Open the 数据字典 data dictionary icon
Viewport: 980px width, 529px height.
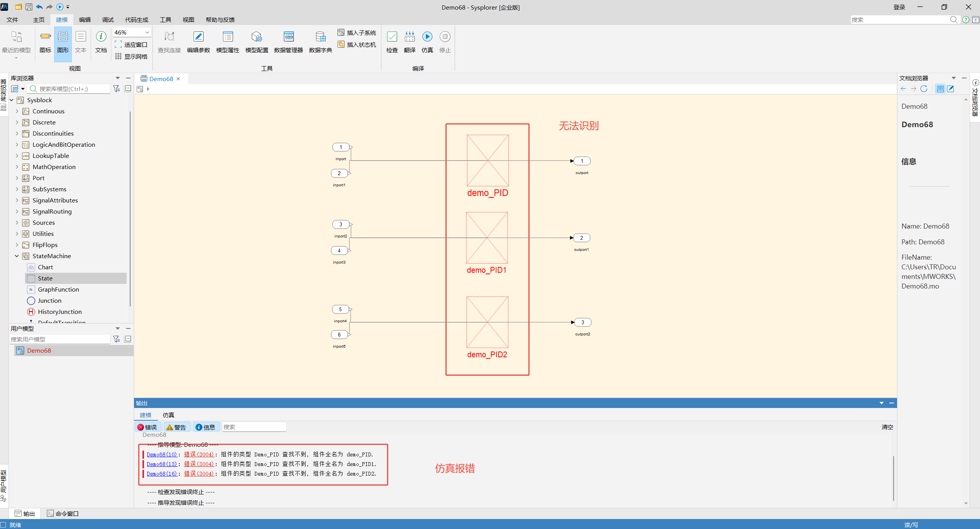tap(320, 36)
